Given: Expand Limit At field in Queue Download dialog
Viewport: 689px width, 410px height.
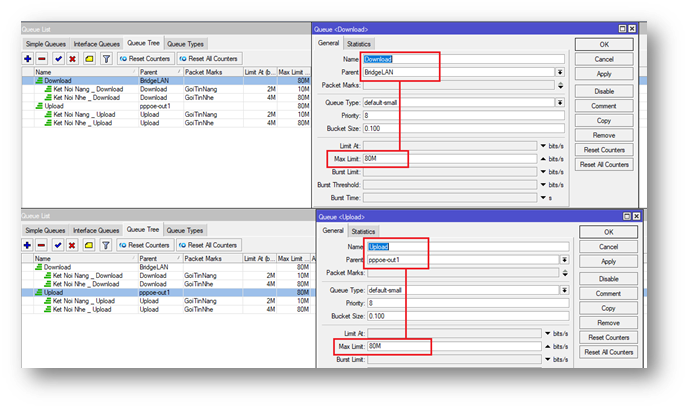Looking at the screenshot, I should coord(543,146).
